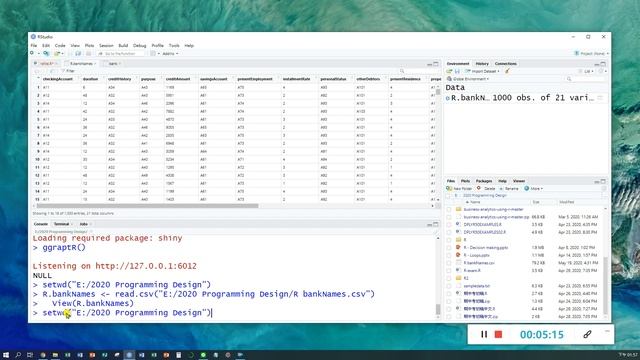Maximize the data viewer pane
The height and width of the screenshot is (360, 640).
[436, 64]
